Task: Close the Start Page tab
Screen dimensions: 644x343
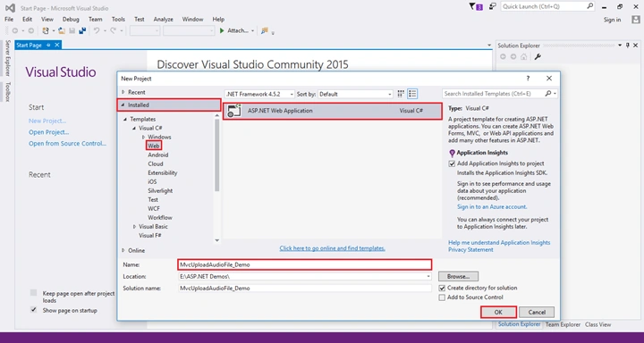Action: (57, 46)
